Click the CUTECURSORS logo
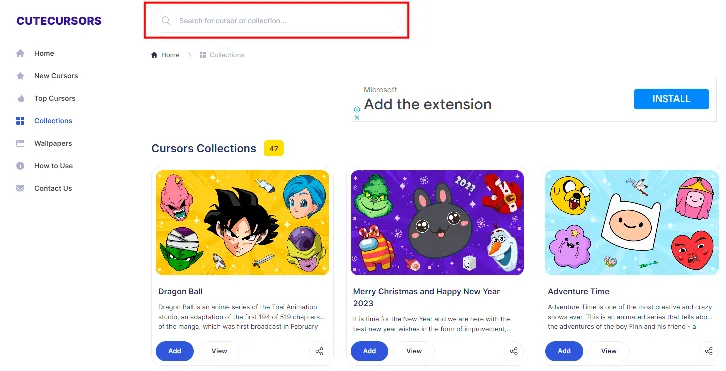 pos(59,21)
